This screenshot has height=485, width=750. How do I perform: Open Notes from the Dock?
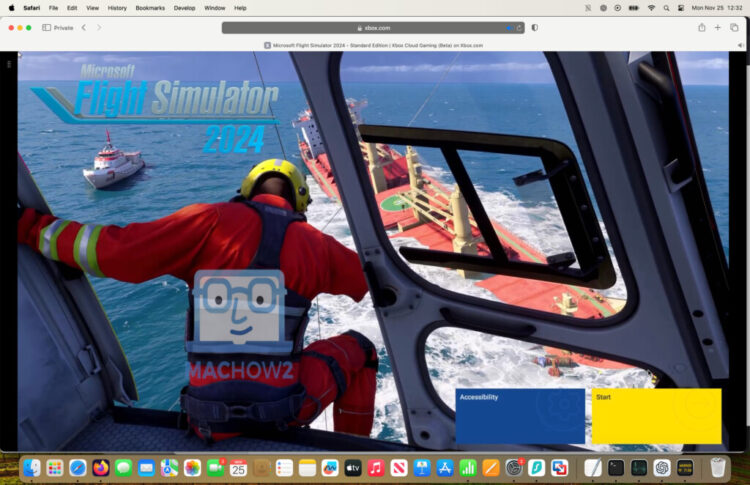point(308,468)
